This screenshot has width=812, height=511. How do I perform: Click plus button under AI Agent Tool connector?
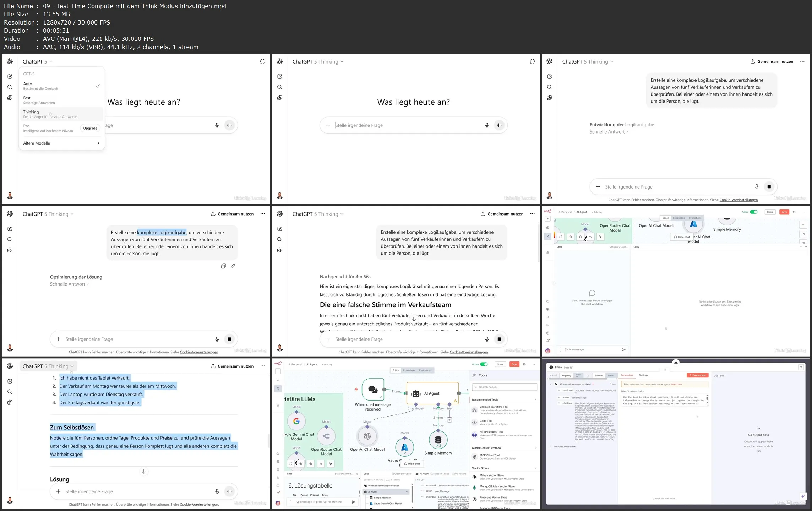point(449,420)
